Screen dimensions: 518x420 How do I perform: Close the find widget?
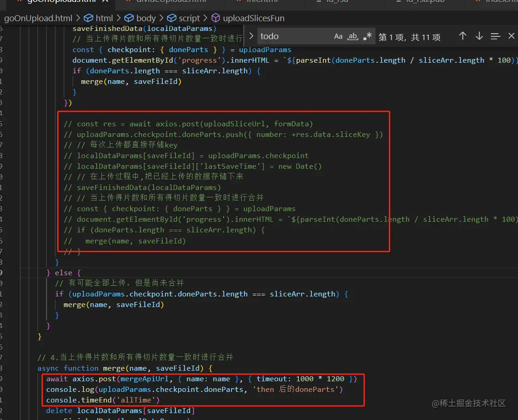[x=512, y=36]
